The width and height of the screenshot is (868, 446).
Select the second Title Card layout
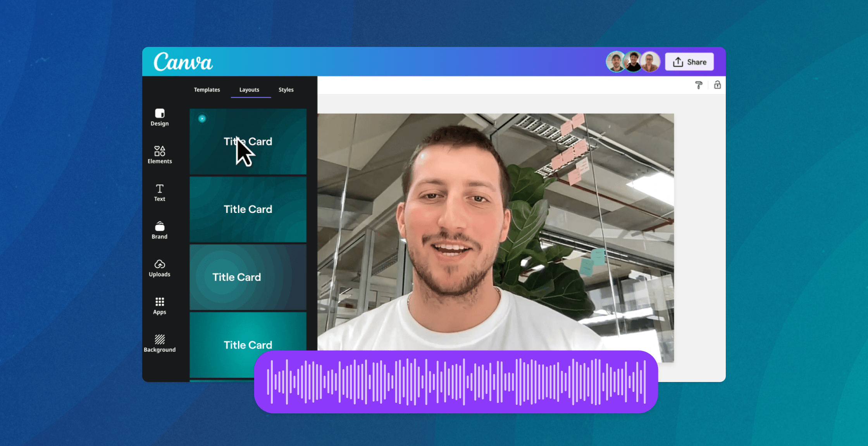pyautogui.click(x=248, y=209)
